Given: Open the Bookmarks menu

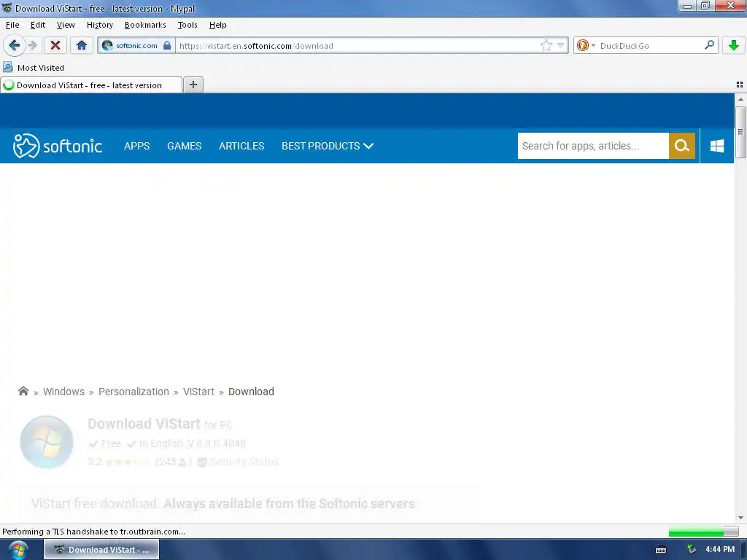Looking at the screenshot, I should (145, 25).
